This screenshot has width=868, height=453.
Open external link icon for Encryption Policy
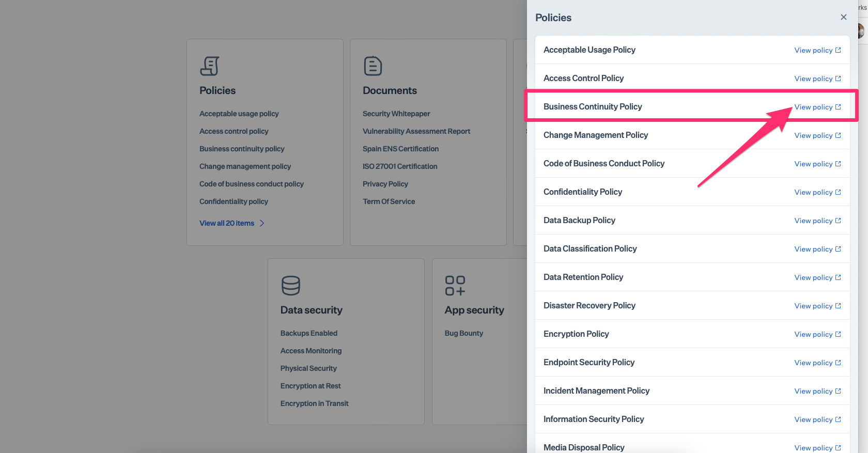(838, 334)
